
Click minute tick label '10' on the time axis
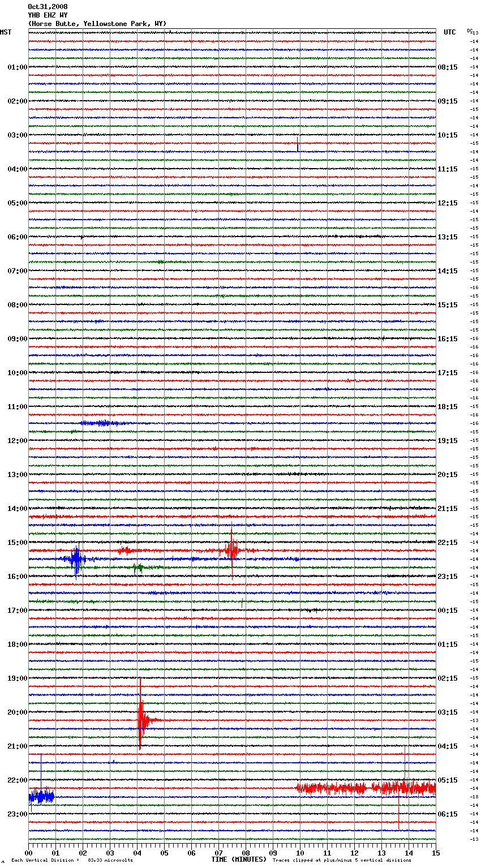[300, 853]
